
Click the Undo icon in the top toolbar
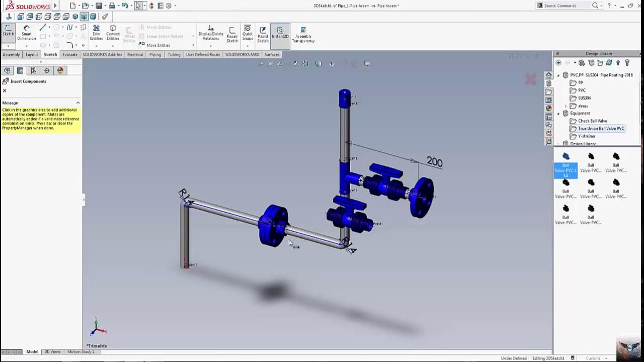click(125, 6)
